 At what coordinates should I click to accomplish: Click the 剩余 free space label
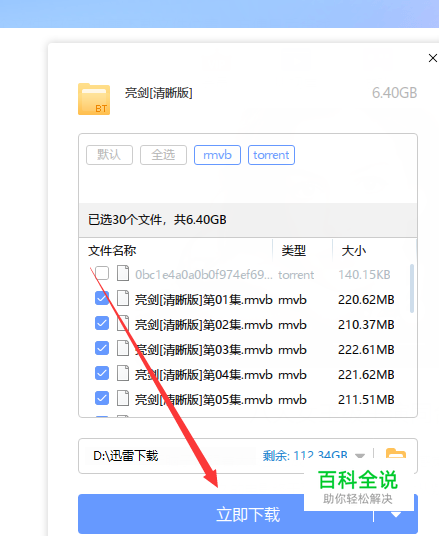305,456
